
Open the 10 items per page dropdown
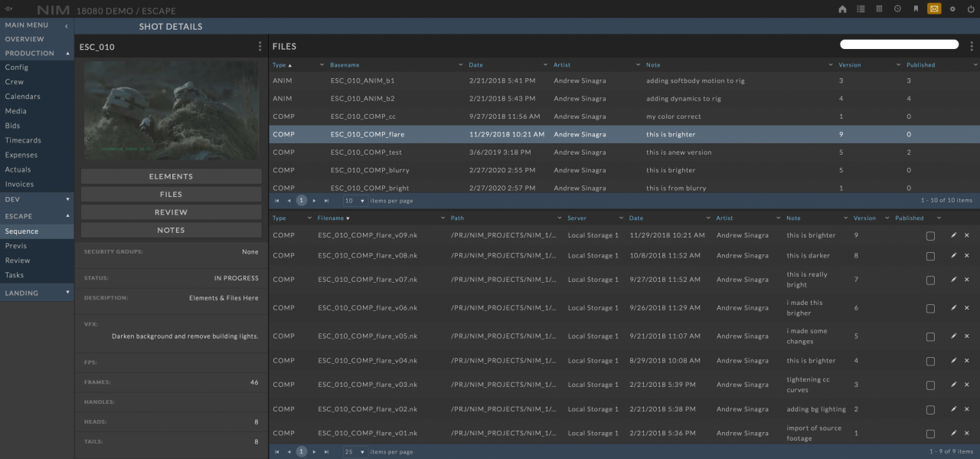tap(355, 201)
